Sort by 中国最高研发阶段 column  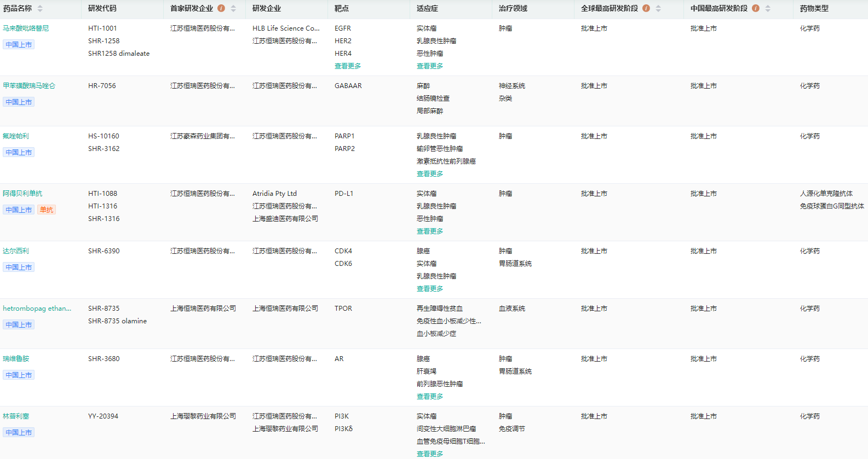pos(768,9)
